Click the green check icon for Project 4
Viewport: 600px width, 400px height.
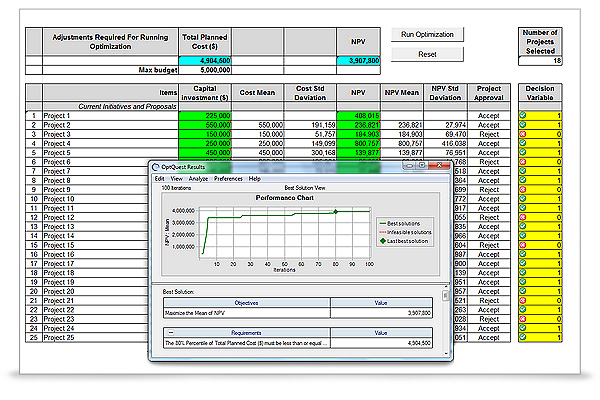tap(524, 143)
